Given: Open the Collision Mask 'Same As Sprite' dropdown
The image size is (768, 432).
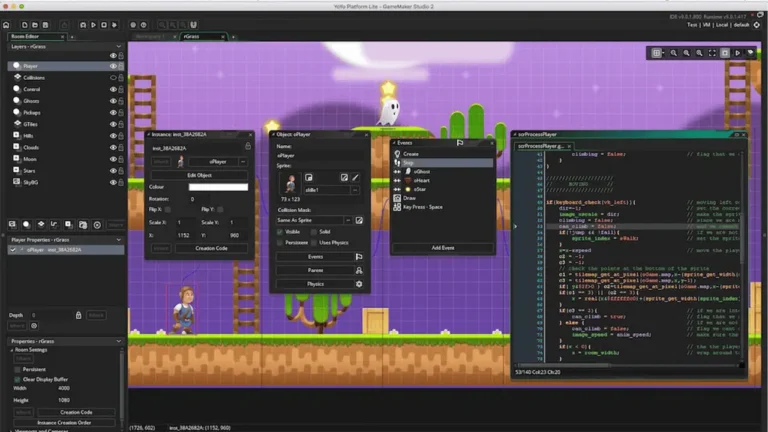Looking at the screenshot, I should pyautogui.click(x=348, y=220).
